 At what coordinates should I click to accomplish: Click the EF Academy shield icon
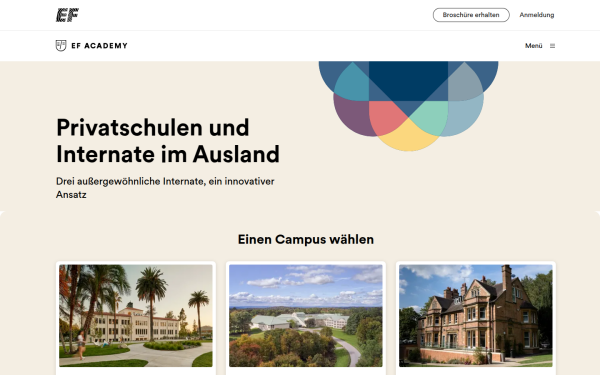(x=61, y=46)
